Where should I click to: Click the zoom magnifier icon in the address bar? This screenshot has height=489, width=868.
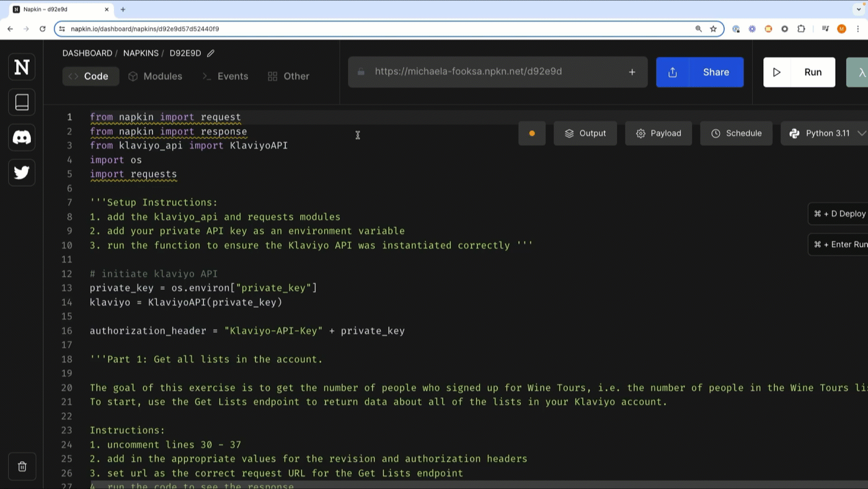click(699, 29)
